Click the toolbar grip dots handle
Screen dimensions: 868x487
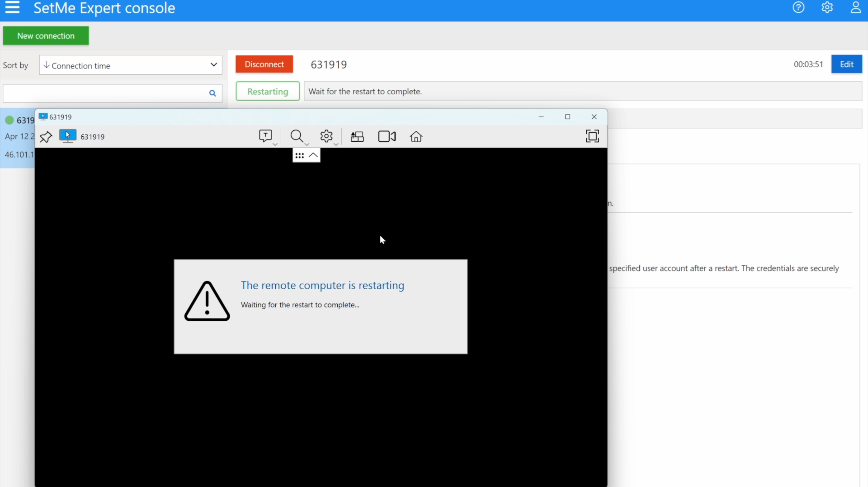coord(299,156)
